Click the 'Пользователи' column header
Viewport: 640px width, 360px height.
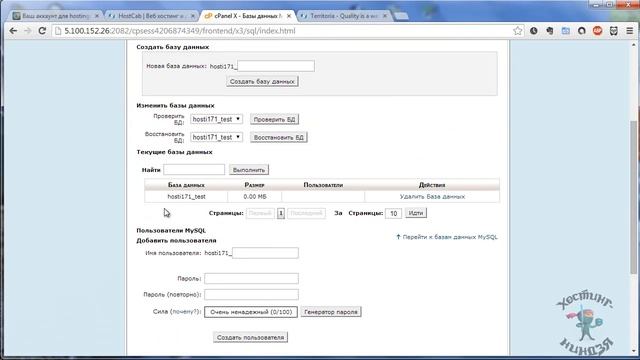323,185
